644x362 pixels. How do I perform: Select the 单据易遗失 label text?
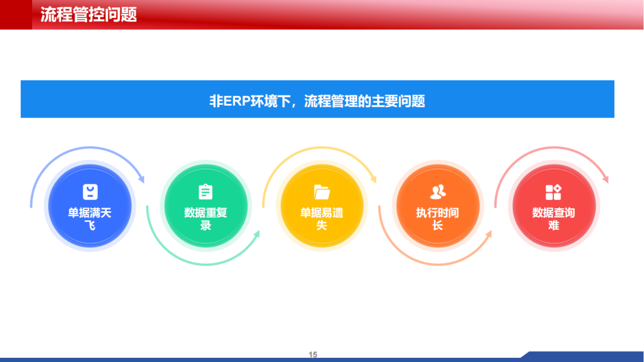(x=322, y=218)
